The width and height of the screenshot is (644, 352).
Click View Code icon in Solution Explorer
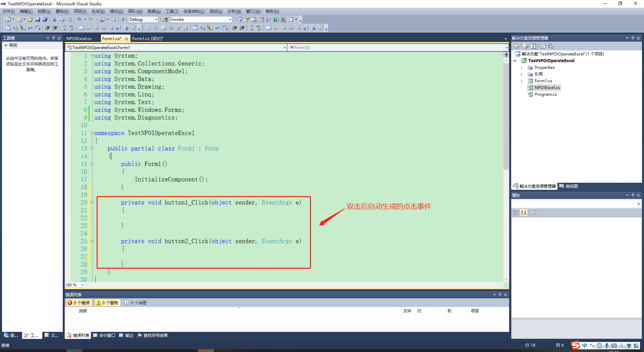[x=543, y=46]
